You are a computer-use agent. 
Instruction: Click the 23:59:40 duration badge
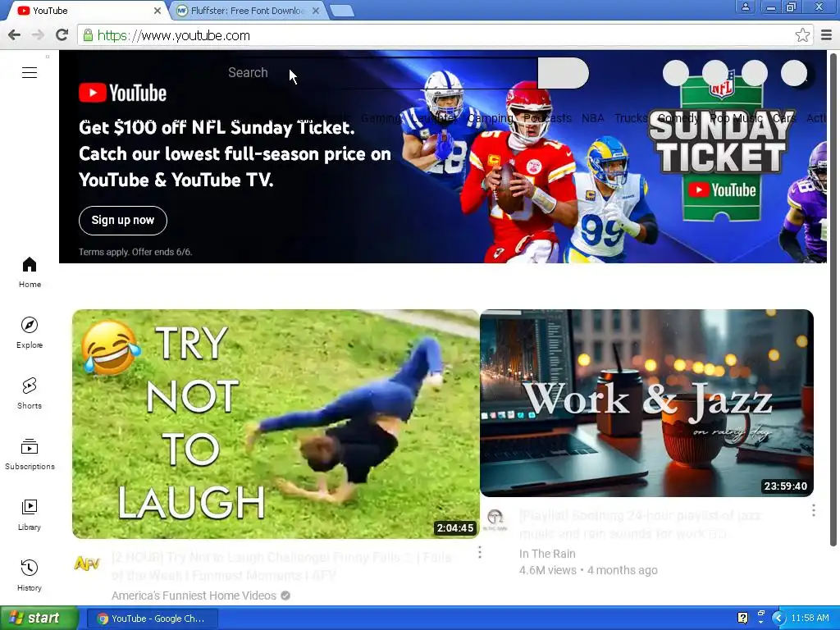point(785,486)
